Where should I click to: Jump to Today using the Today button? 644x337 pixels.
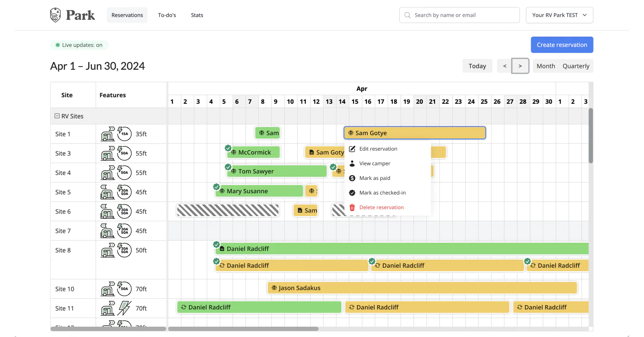coord(477,66)
